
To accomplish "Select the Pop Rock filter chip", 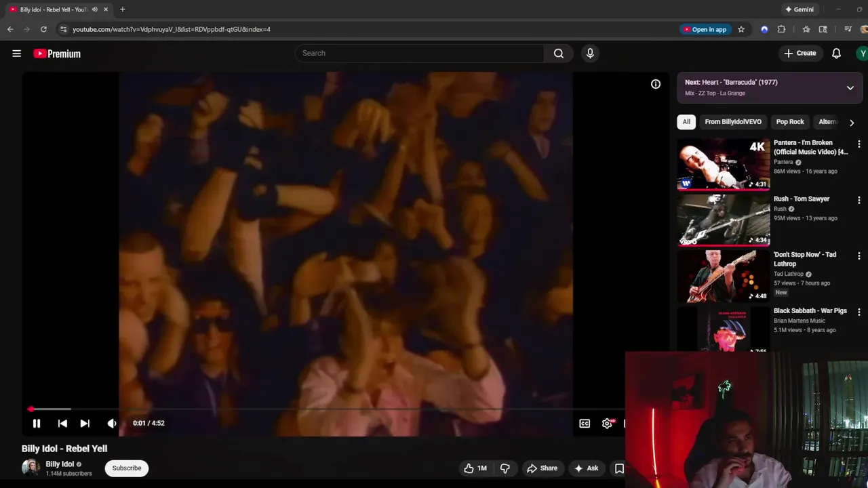I will click(x=790, y=122).
